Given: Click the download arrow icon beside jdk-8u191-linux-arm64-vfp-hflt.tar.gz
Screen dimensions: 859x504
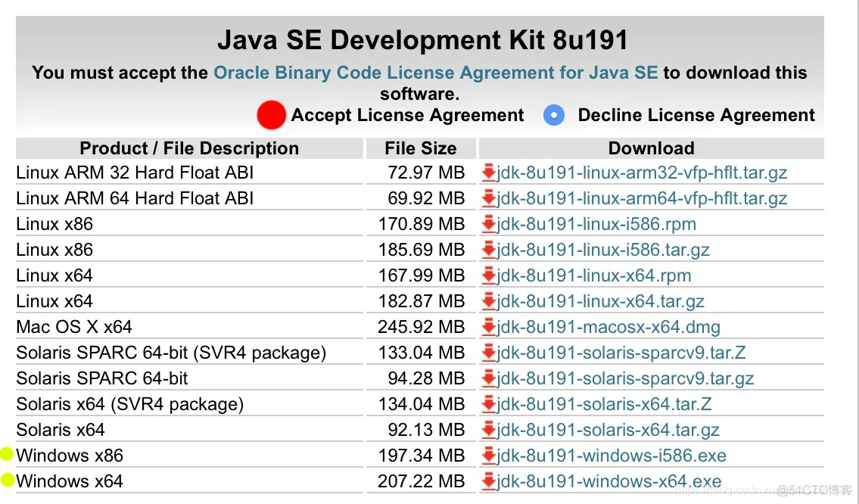Looking at the screenshot, I should [x=488, y=198].
